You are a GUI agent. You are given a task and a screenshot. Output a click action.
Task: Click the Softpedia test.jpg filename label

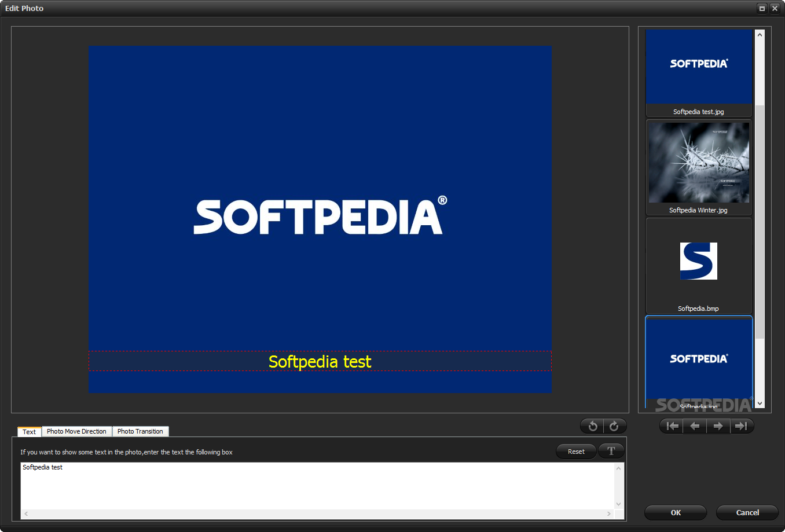click(x=698, y=112)
